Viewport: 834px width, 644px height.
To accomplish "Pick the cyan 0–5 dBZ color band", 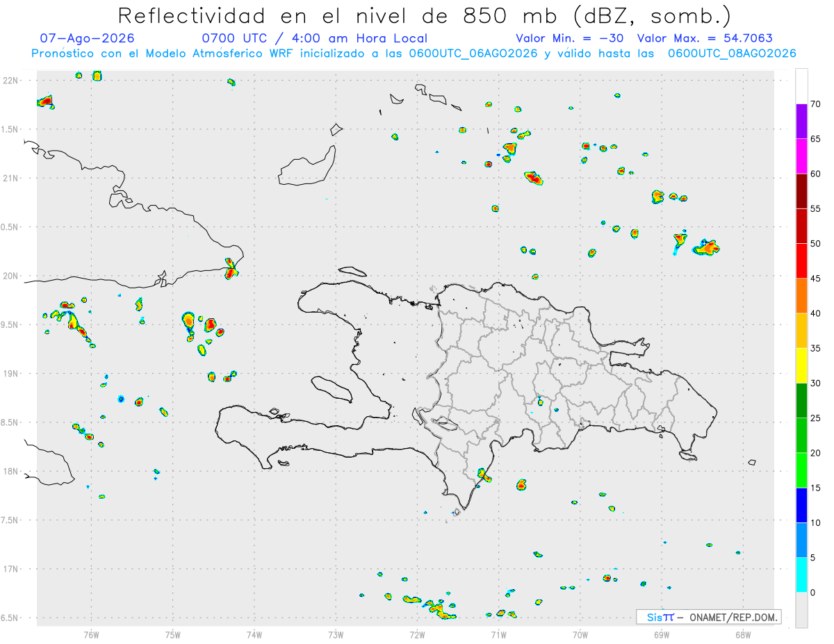I will click(x=801, y=575).
